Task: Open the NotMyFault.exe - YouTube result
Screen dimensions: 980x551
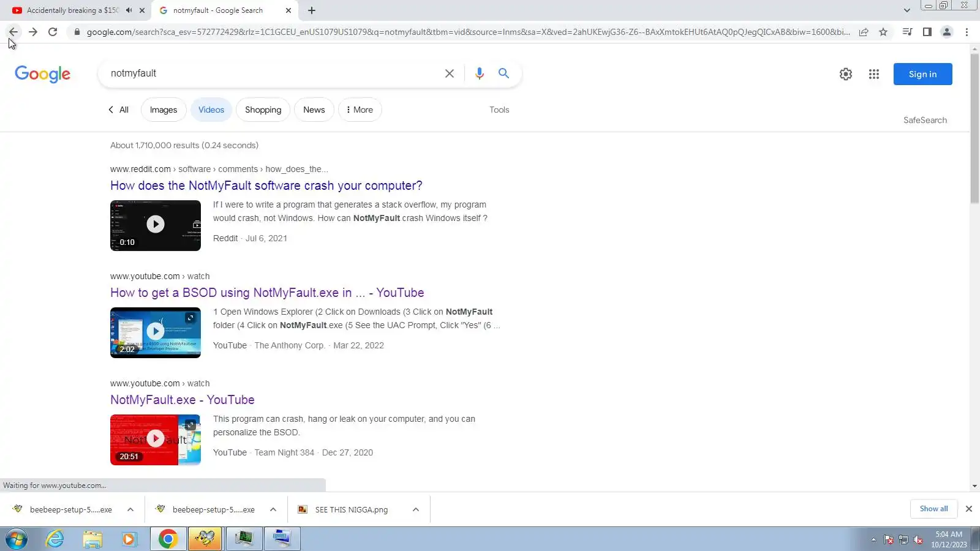Action: click(x=183, y=400)
